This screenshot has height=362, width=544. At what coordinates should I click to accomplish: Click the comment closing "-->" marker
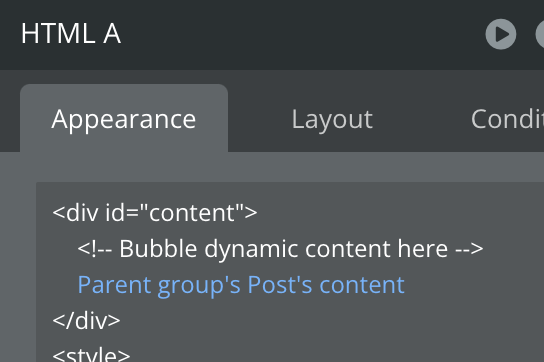469,249
